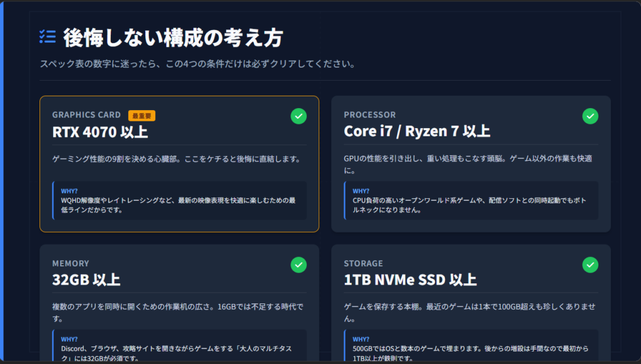Click the green checkmark on the STORAGE card

tap(590, 265)
